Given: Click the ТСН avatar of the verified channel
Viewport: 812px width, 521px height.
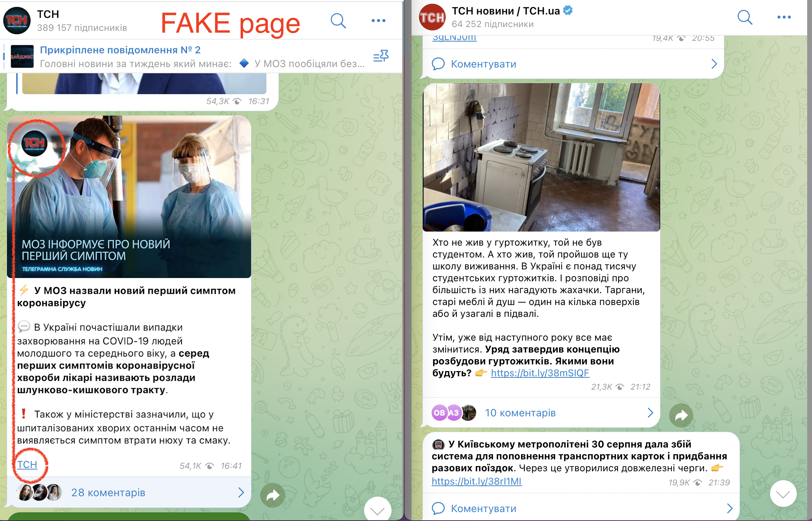Looking at the screenshot, I should [x=432, y=17].
